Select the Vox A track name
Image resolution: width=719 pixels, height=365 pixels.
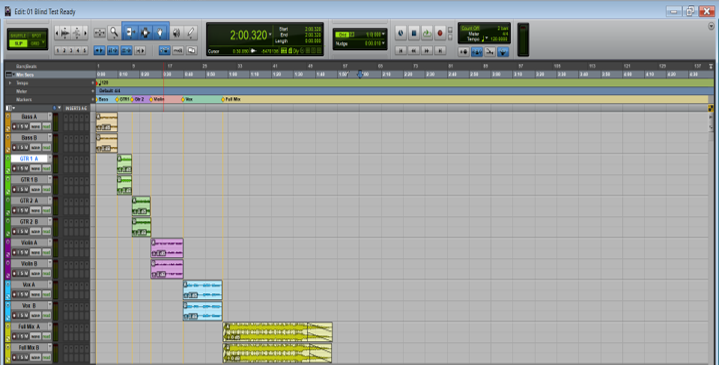coord(29,285)
